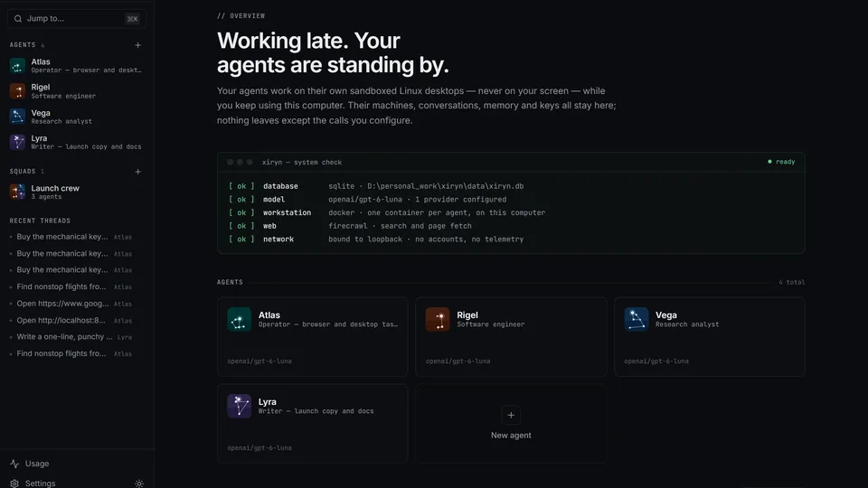Open Vega card name in agents grid
The width and height of the screenshot is (868, 488).
(666, 314)
